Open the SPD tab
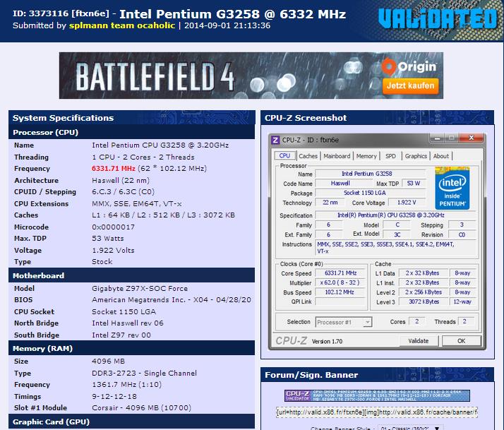The image size is (504, 430). pyautogui.click(x=390, y=156)
